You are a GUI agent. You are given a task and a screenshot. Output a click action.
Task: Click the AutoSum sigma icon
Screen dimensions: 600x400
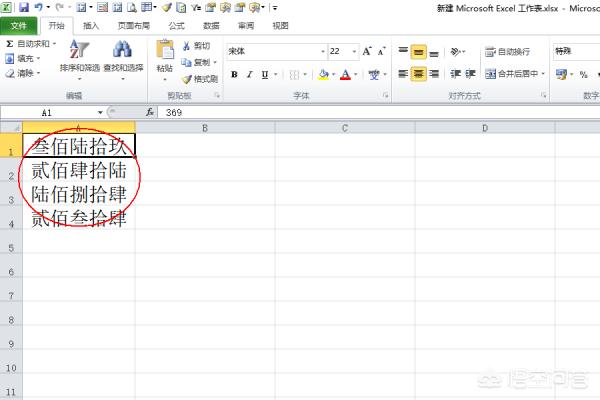point(10,44)
